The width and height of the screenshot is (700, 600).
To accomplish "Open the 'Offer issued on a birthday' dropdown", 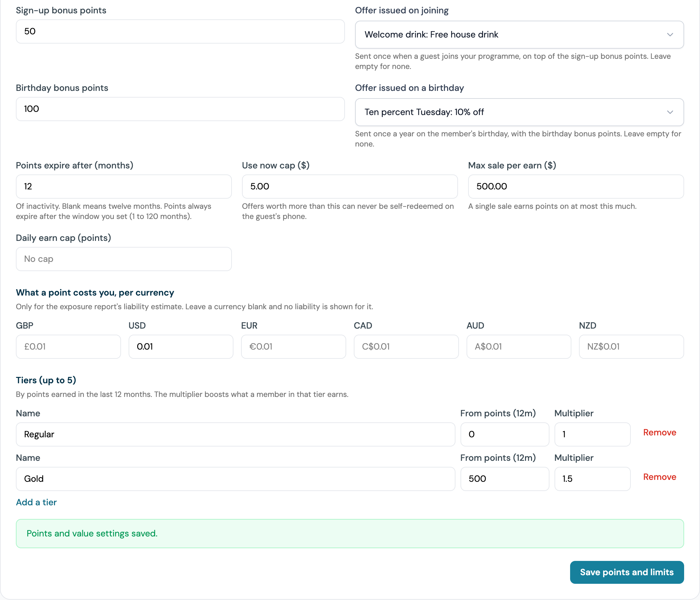I will pos(519,112).
